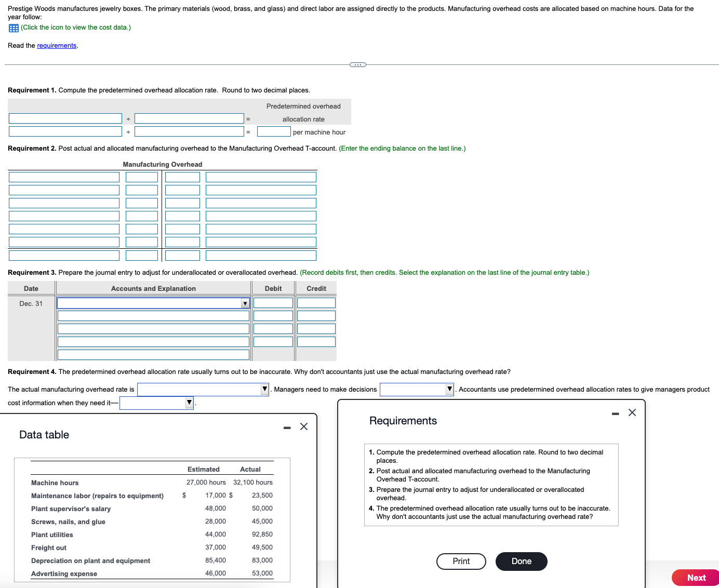Screen dimensions: 719x588
Task: Close the Data table panel
Action: click(x=303, y=426)
